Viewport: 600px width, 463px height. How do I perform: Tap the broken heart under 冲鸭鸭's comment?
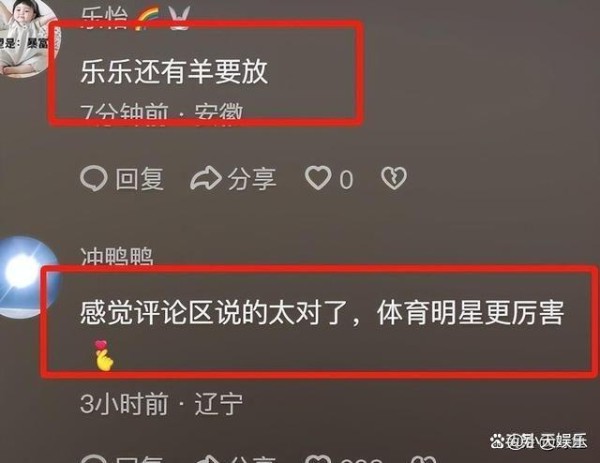[423, 459]
